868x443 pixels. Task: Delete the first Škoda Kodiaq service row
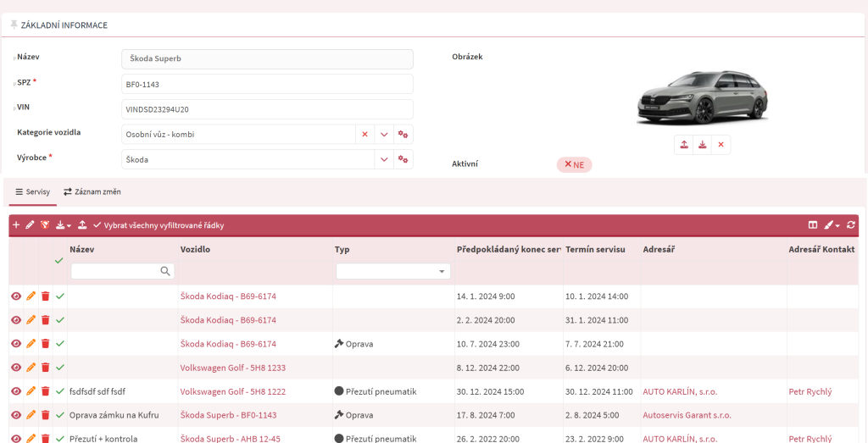[x=46, y=296]
